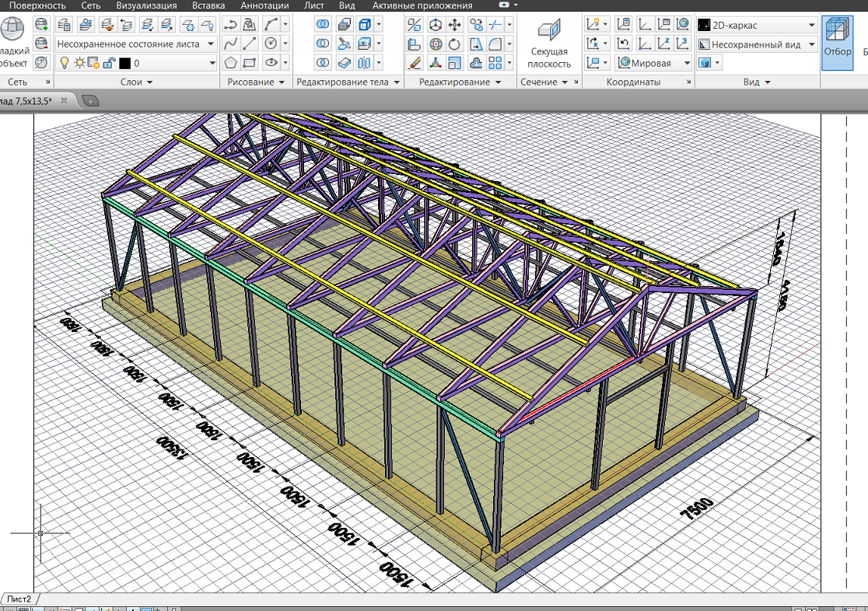Toggle layer freeze sun icon
868x611 pixels.
click(x=79, y=62)
